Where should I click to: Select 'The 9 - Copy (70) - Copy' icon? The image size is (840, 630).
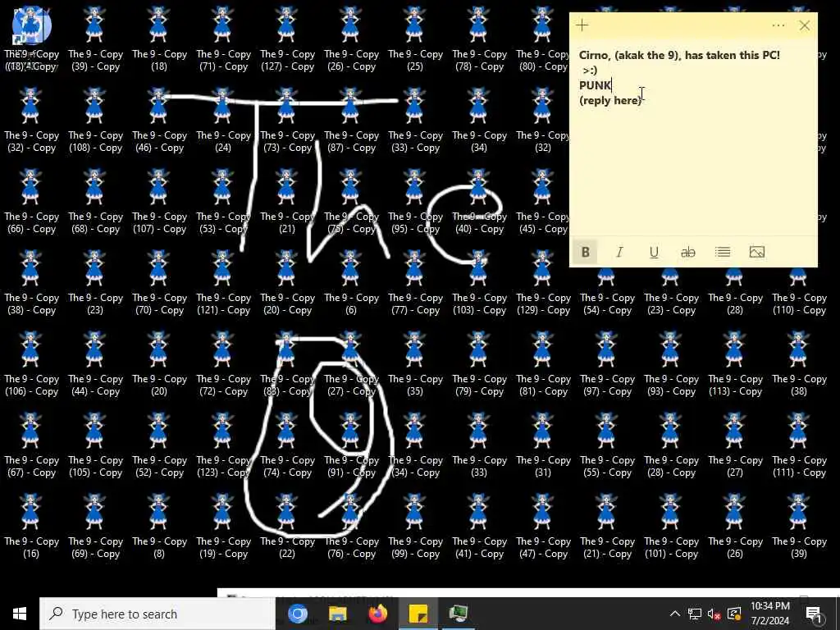(x=159, y=282)
